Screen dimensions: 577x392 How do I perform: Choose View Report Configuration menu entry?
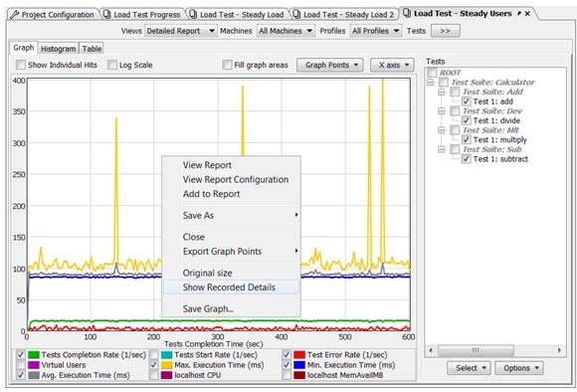pyautogui.click(x=231, y=180)
